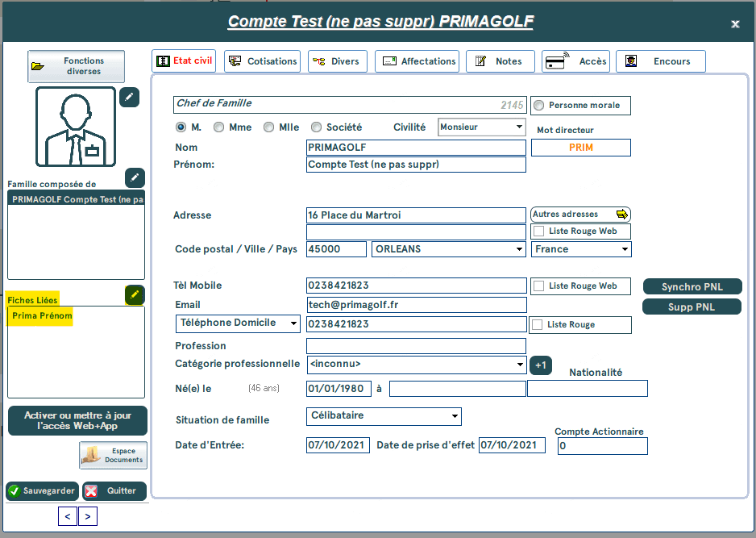The width and height of the screenshot is (756, 538).
Task: Expand the Catégorie professionnelle dropdown
Action: pyautogui.click(x=520, y=365)
